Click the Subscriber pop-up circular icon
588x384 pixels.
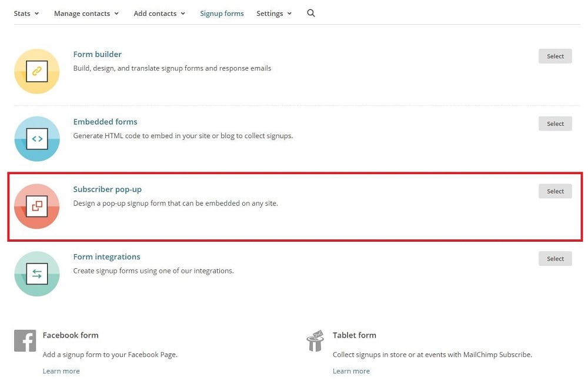[36, 206]
